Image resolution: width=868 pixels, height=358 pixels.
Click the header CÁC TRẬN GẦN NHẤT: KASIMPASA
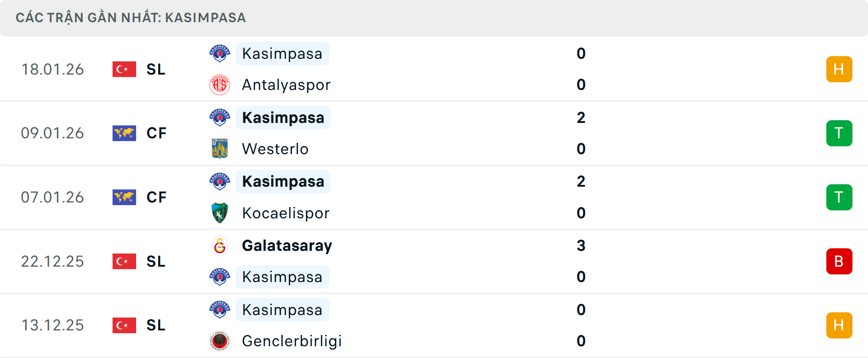(x=131, y=18)
